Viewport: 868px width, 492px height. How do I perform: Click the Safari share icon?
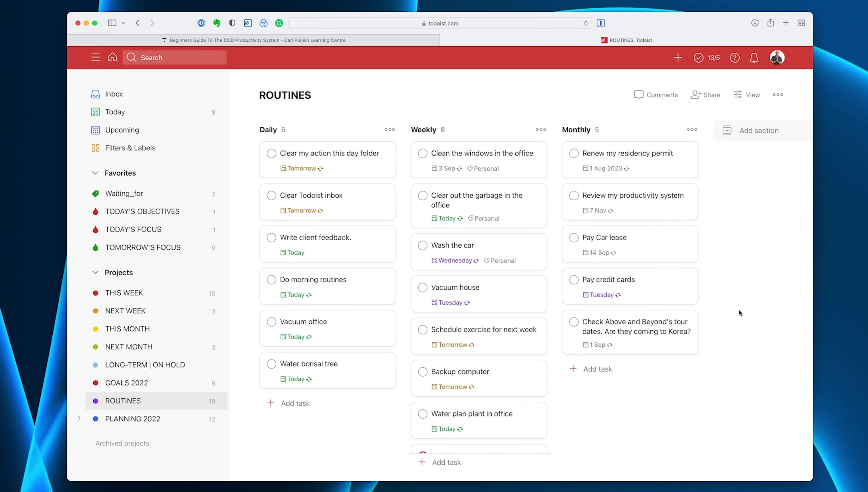click(x=770, y=23)
